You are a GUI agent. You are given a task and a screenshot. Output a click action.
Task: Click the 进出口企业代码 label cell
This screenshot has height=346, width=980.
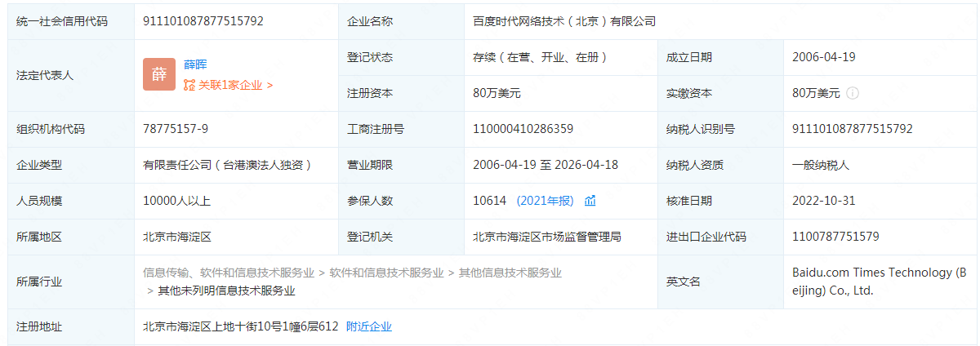720,237
